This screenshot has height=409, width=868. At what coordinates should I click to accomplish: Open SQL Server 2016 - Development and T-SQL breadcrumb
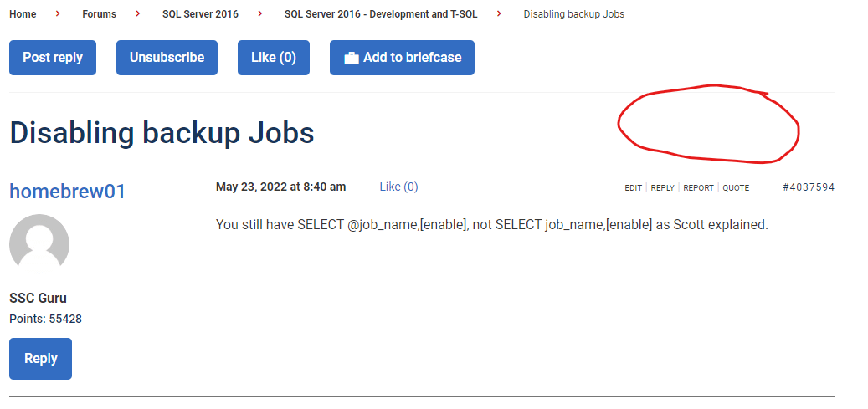381,14
